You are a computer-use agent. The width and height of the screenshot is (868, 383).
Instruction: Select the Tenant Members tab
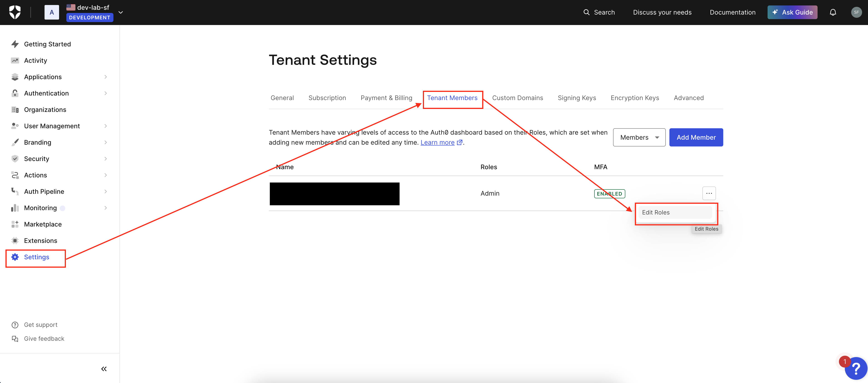click(452, 98)
